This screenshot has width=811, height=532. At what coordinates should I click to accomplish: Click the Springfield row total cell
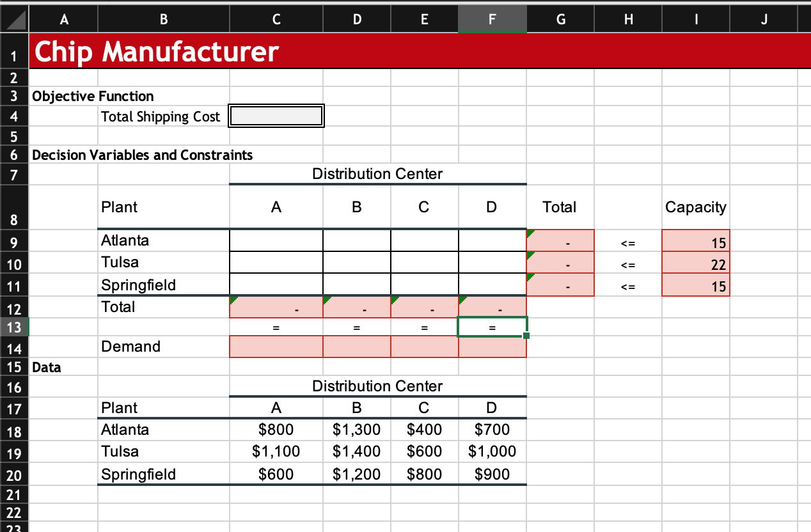click(x=560, y=285)
